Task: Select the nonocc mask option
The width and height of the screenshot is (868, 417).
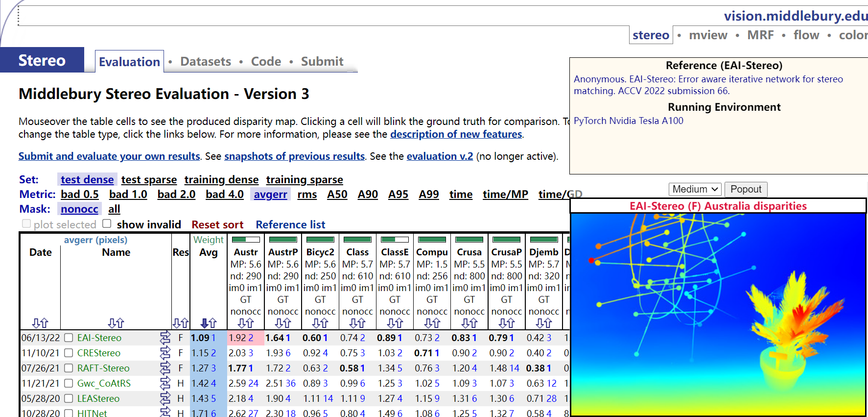Action: (x=79, y=209)
